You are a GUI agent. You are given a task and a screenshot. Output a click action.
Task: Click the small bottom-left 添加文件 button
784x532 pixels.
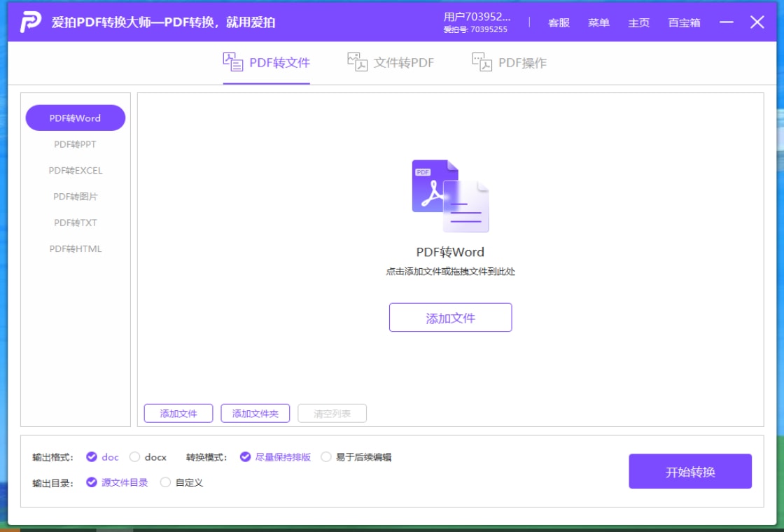(178, 414)
